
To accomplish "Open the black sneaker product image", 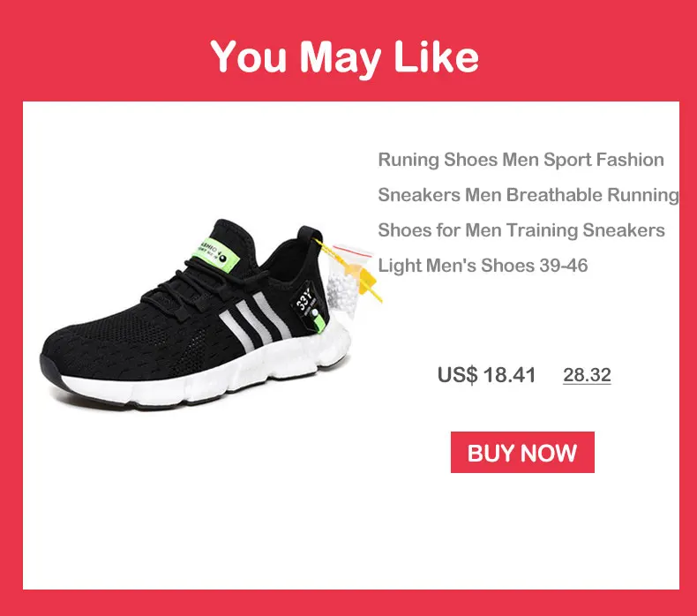I will pyautogui.click(x=209, y=313).
